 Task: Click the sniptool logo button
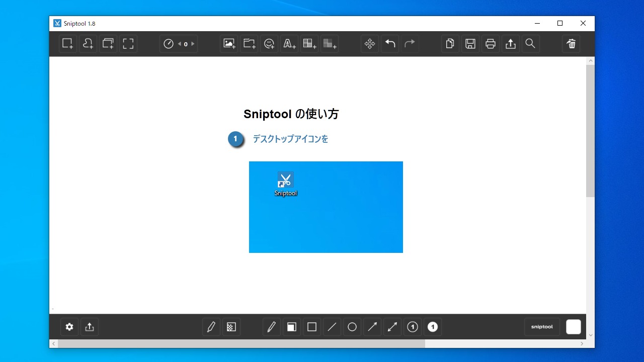[542, 327]
